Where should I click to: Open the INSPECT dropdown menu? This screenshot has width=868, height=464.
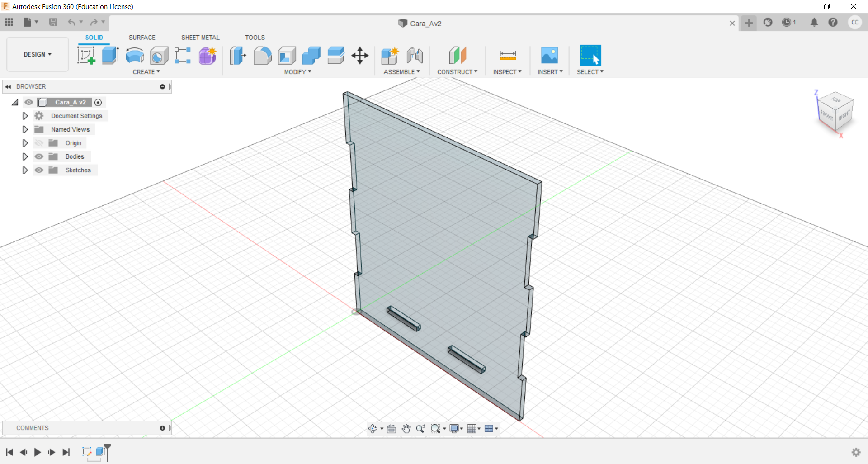(507, 72)
